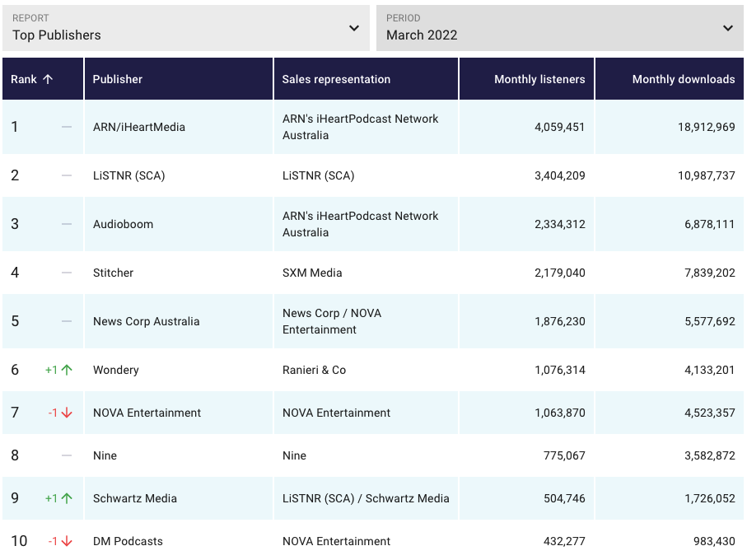The height and width of the screenshot is (560, 747).
Task: Click the green up arrow in Wondery row
Action: 68,370
